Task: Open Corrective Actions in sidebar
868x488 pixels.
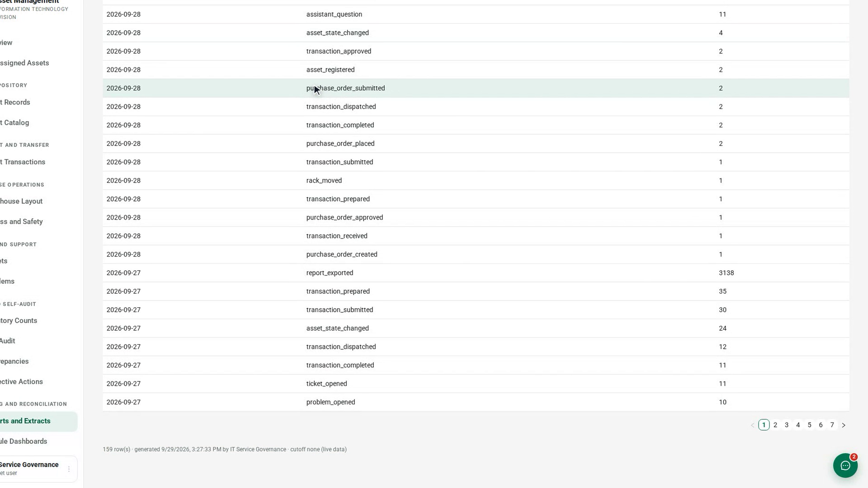Action: (x=21, y=381)
